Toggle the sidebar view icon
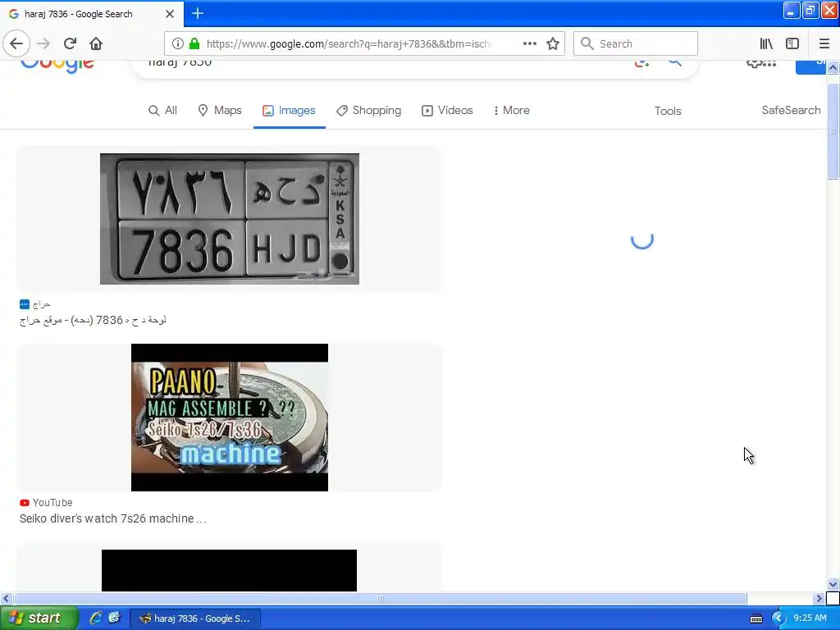Image resolution: width=840 pixels, height=630 pixels. click(792, 43)
